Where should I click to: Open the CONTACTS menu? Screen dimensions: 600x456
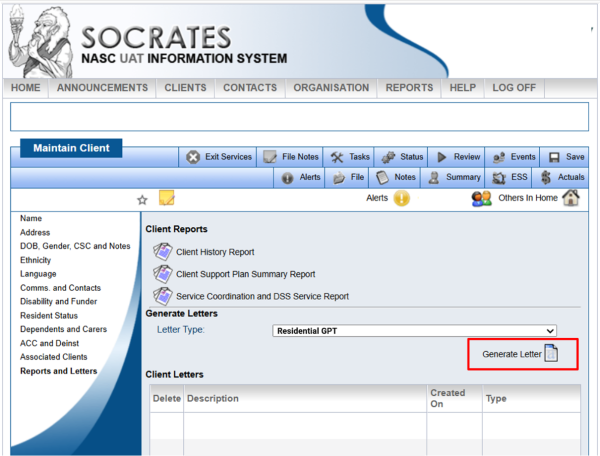coord(250,88)
